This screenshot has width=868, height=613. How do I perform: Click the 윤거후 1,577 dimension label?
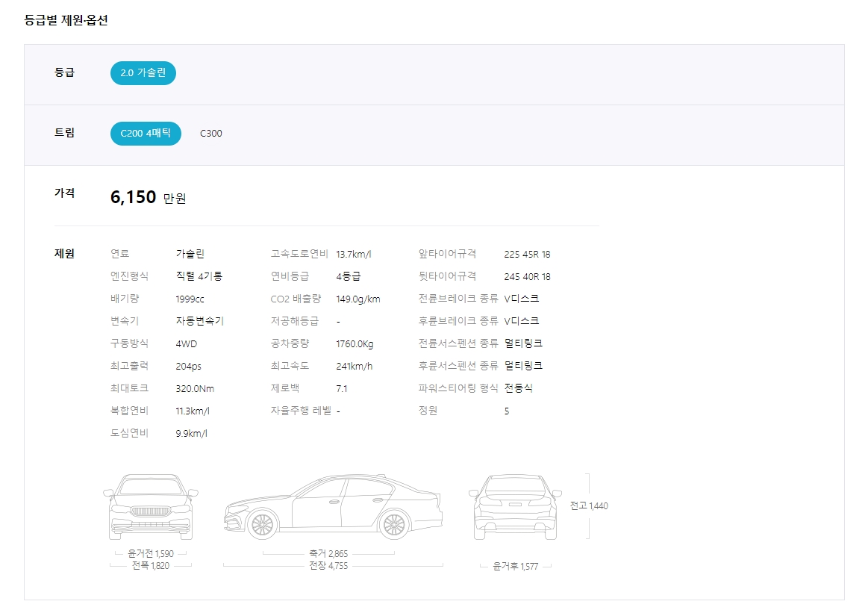coord(516,567)
